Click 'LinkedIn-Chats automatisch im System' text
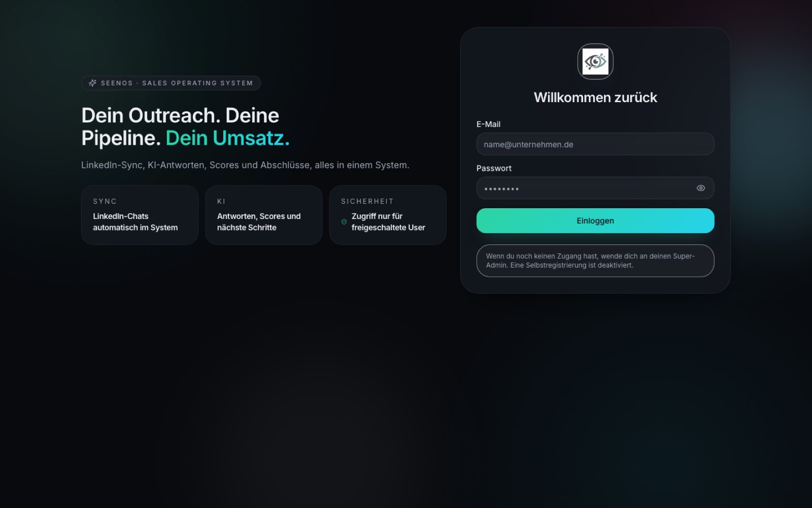The height and width of the screenshot is (508, 812). 136,222
